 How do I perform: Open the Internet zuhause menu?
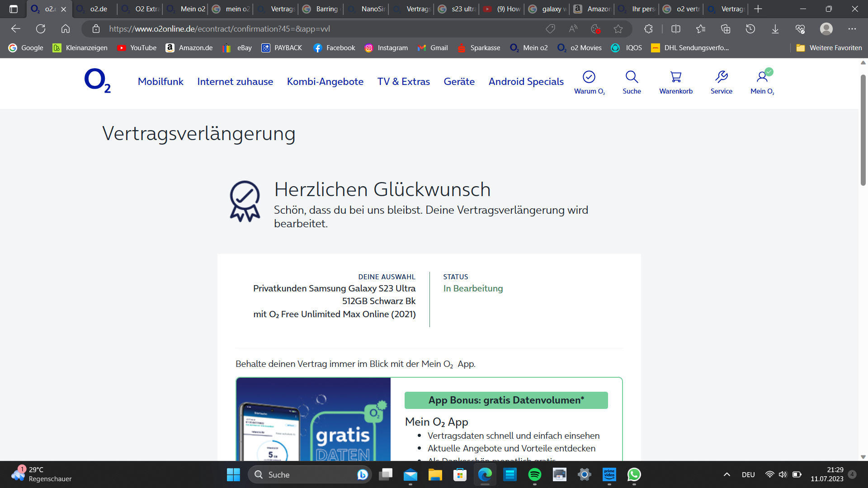pyautogui.click(x=235, y=81)
